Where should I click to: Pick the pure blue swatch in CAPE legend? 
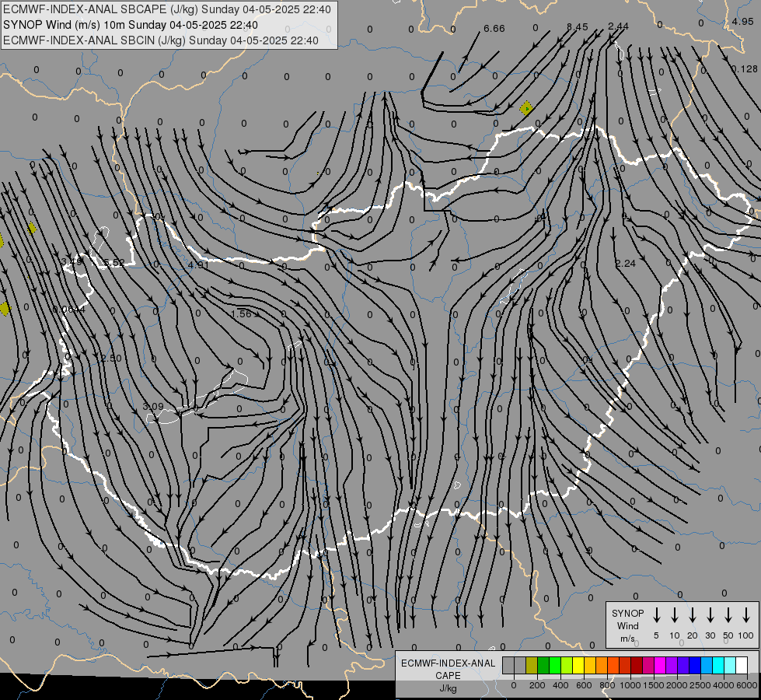[694, 665]
